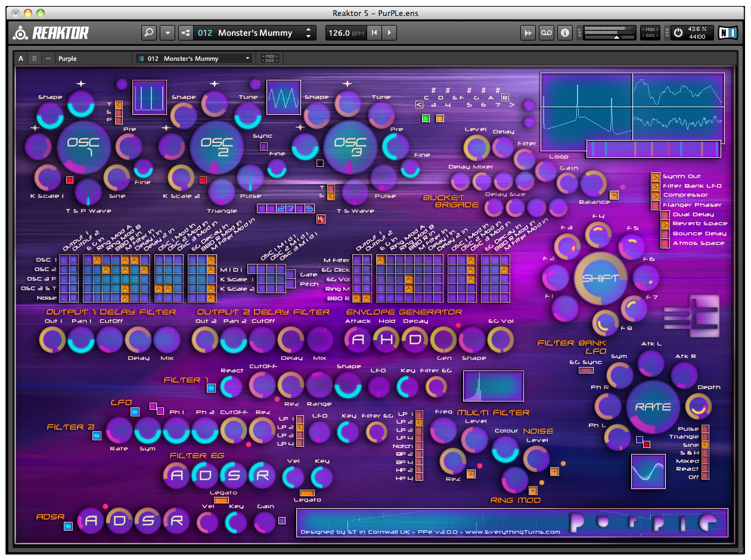This screenshot has width=751, height=560.
Task: Open the snapshot tree icon beside 012
Action: (x=185, y=33)
